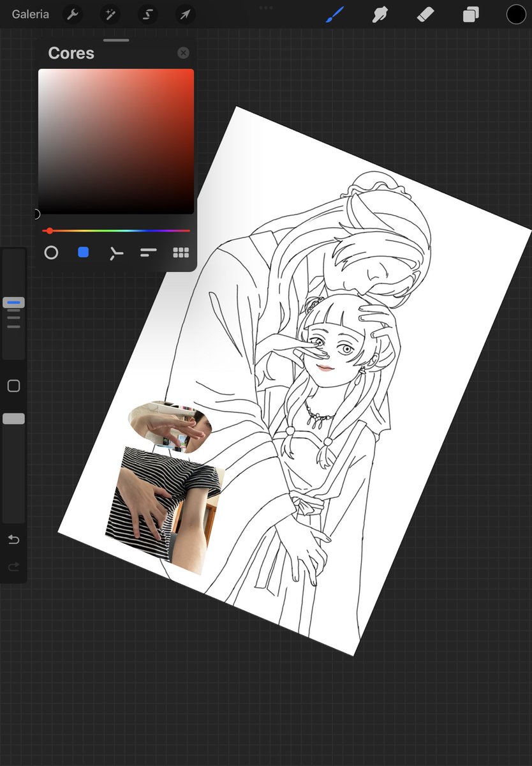Close the Cores color panel
The width and height of the screenshot is (532, 766).
(x=183, y=53)
